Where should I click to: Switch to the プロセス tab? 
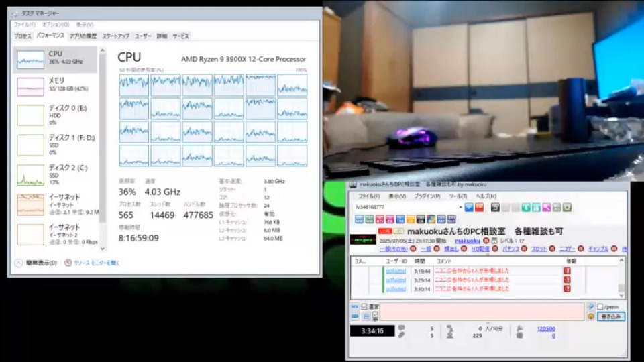pos(23,36)
